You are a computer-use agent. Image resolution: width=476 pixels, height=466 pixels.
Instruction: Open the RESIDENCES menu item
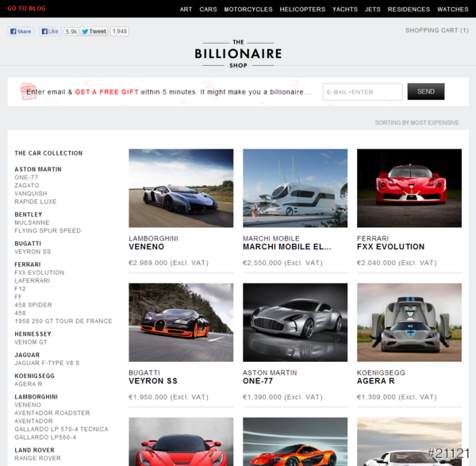coord(409,9)
